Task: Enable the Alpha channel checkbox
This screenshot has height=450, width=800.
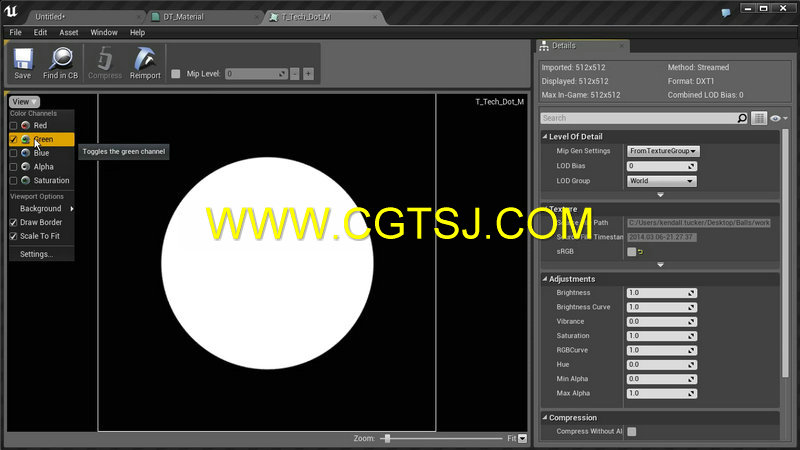Action: tap(14, 167)
